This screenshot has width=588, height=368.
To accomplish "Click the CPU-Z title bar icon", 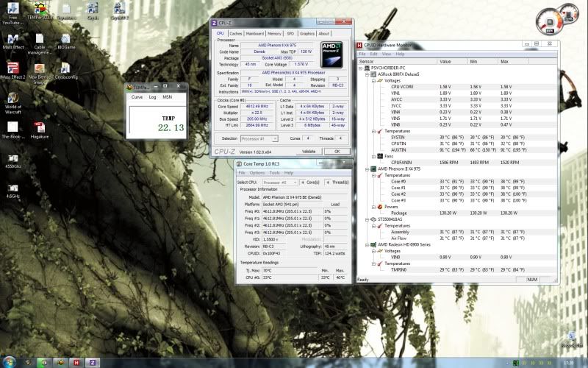I will click(215, 23).
